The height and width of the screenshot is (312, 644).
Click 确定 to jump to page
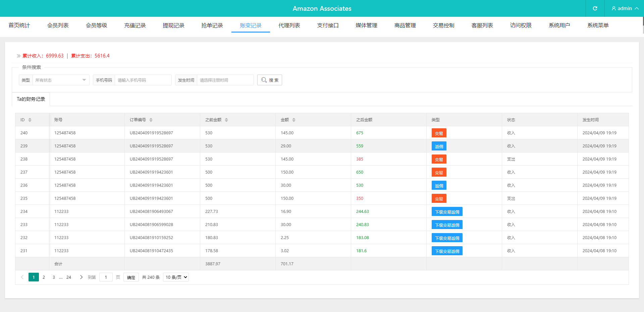[x=131, y=277]
